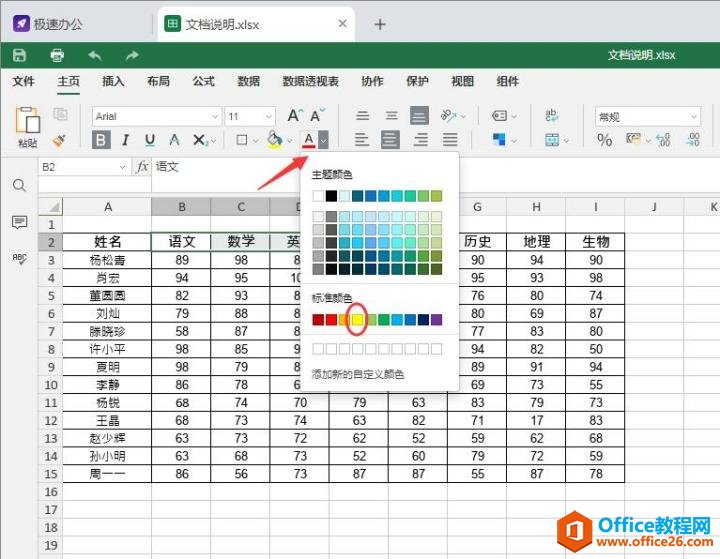Viewport: 720px width, 559px height.
Task: Toggle top vertical alignment
Action: [x=362, y=115]
